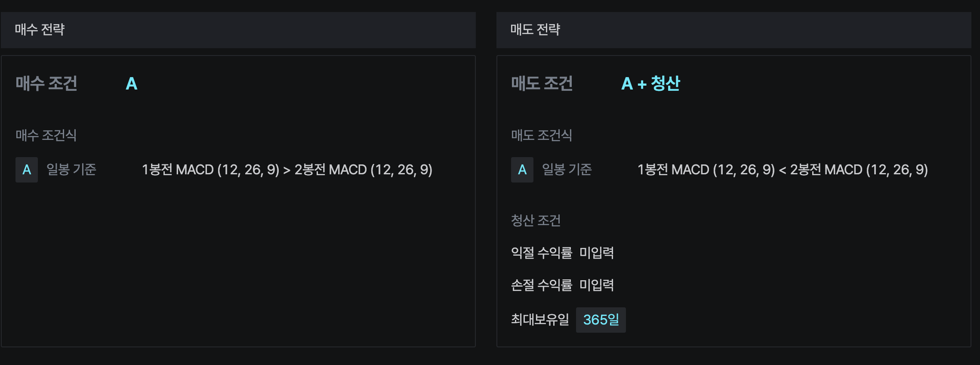980x365 pixels.
Task: Click the 매수 조건식 section label
Action: [46, 136]
